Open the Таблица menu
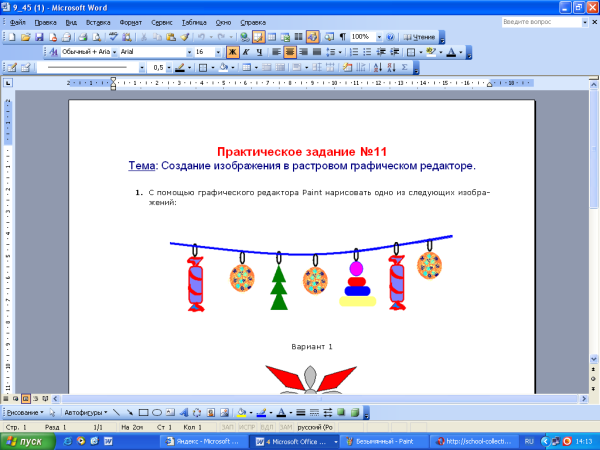600x450 pixels. 194,23
